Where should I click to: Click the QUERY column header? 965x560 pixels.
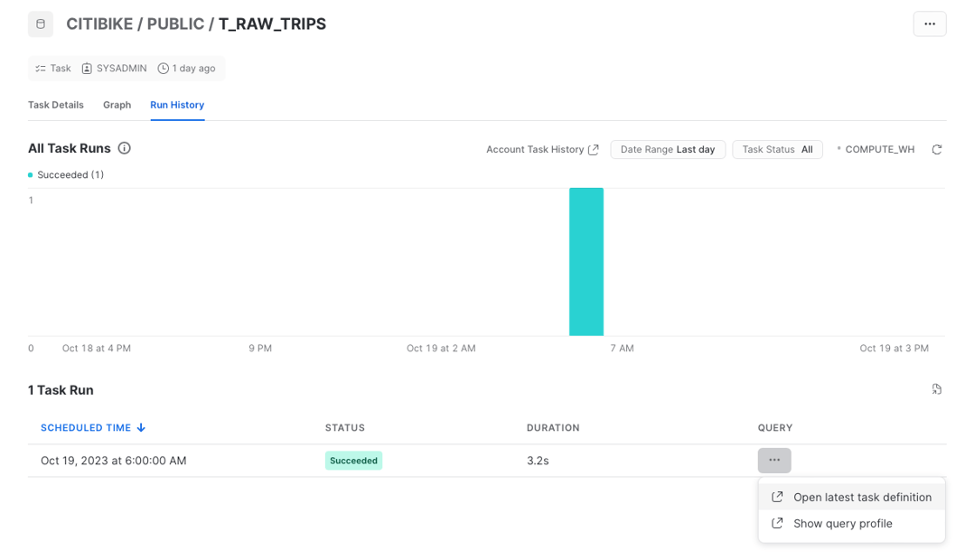[775, 428]
